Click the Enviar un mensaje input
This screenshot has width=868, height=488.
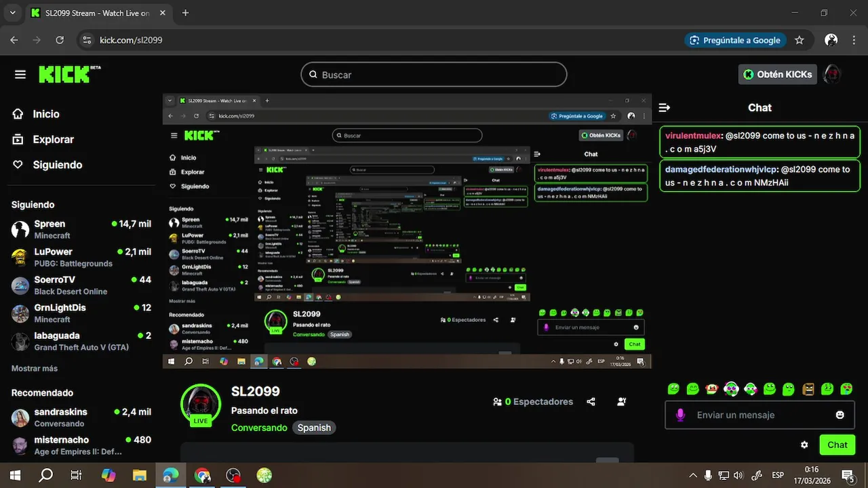click(759, 415)
